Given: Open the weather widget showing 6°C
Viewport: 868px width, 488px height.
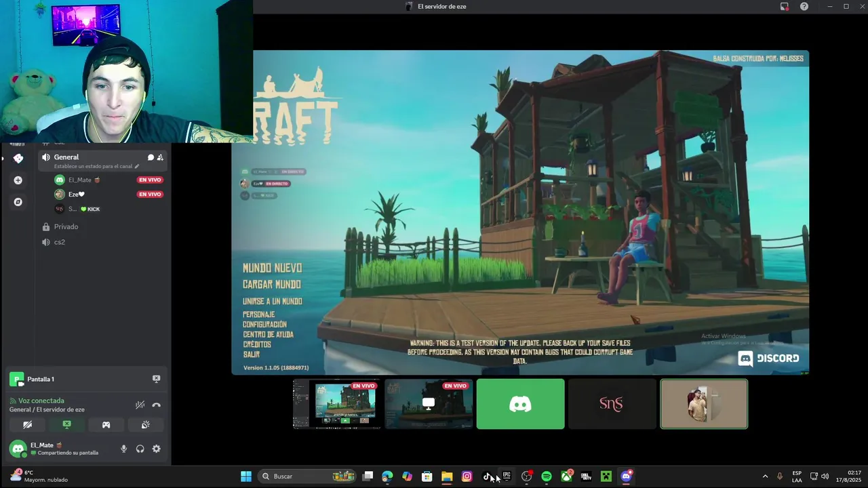Looking at the screenshot, I should pos(39,476).
